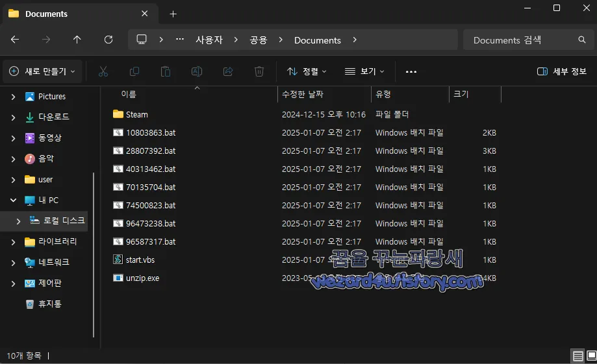This screenshot has width=597, height=364.
Task: Switch to details list view icon
Action: click(x=578, y=356)
